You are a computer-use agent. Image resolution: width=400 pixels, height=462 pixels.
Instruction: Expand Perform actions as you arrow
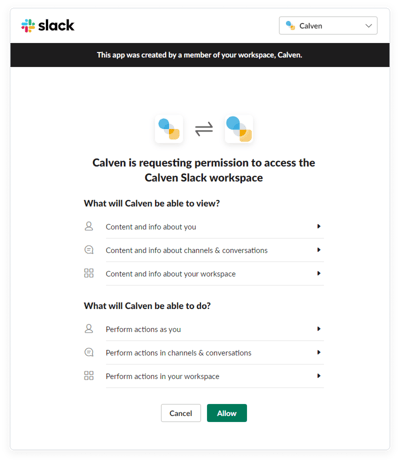point(319,329)
